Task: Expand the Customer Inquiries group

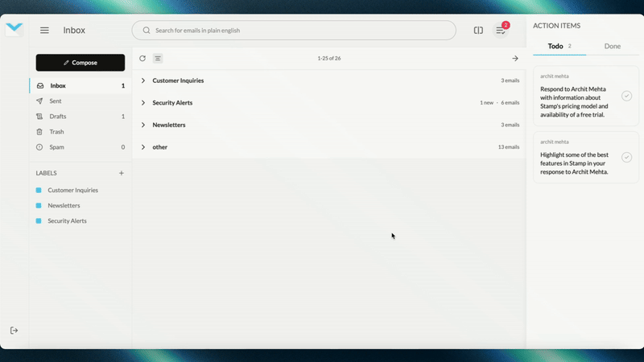Action: tap(143, 80)
